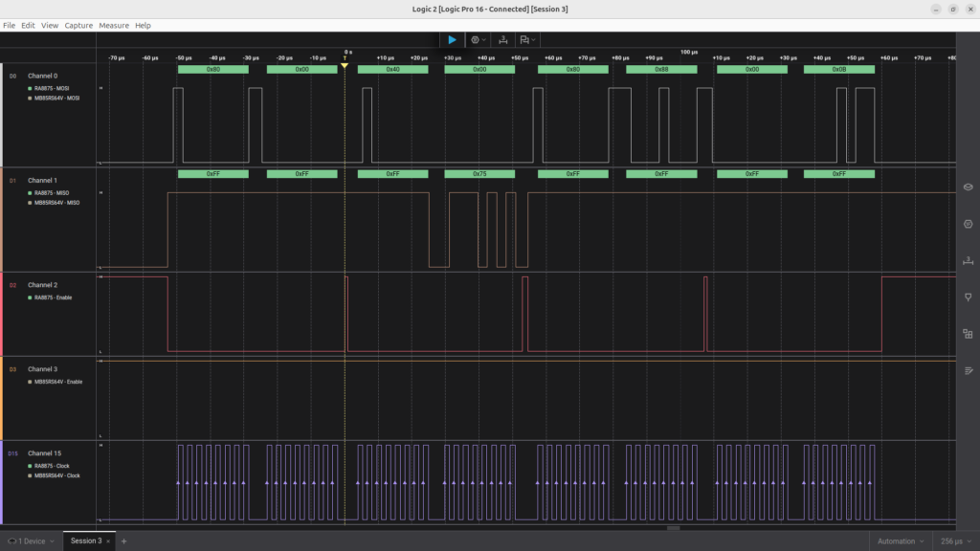Click the RA8875 - MOSI analyzer label

pyautogui.click(x=52, y=89)
